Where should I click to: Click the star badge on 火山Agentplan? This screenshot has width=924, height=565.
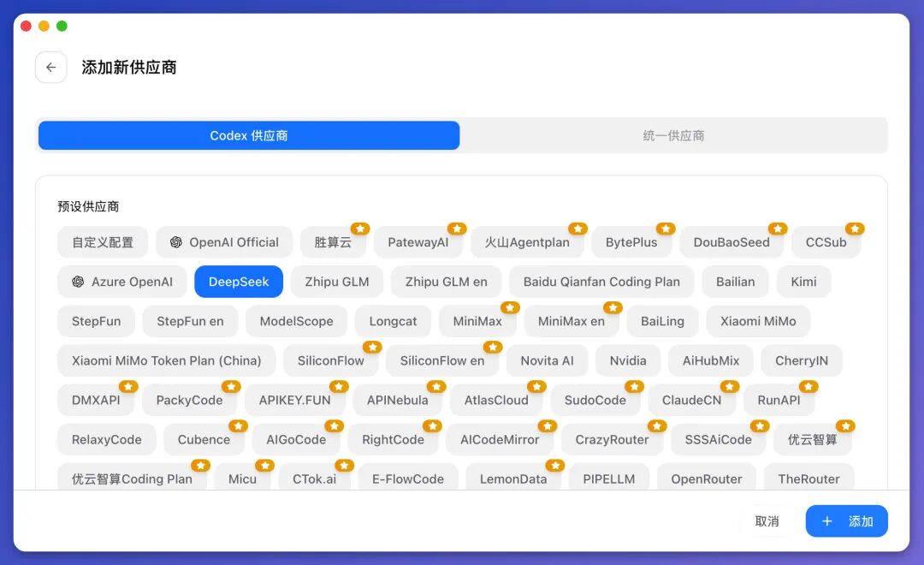pos(578,229)
